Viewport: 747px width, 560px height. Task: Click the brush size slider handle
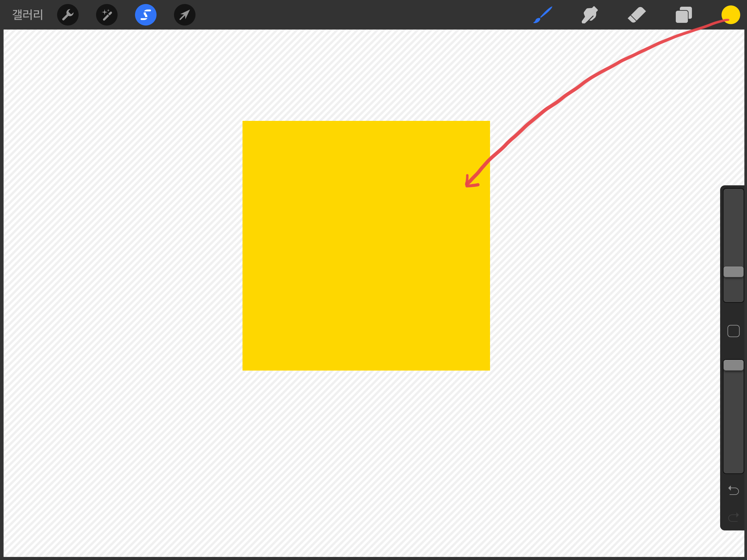[x=733, y=272]
